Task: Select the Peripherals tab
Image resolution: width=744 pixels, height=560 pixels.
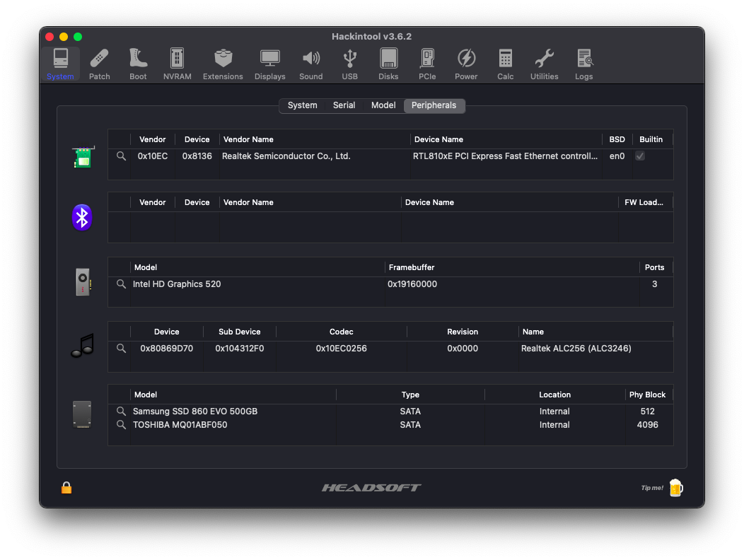Action: pos(434,105)
